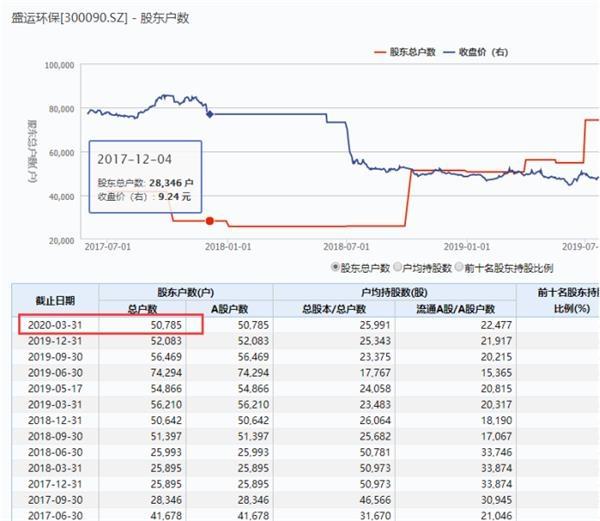Select the 2019-12-31 date row
The image size is (600, 521).
pyautogui.click(x=54, y=340)
